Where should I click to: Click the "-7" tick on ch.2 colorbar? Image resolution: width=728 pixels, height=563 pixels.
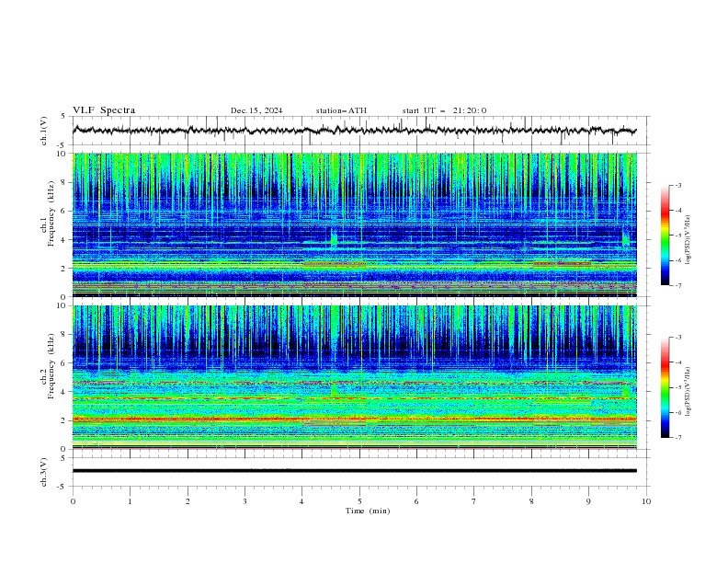(x=677, y=438)
